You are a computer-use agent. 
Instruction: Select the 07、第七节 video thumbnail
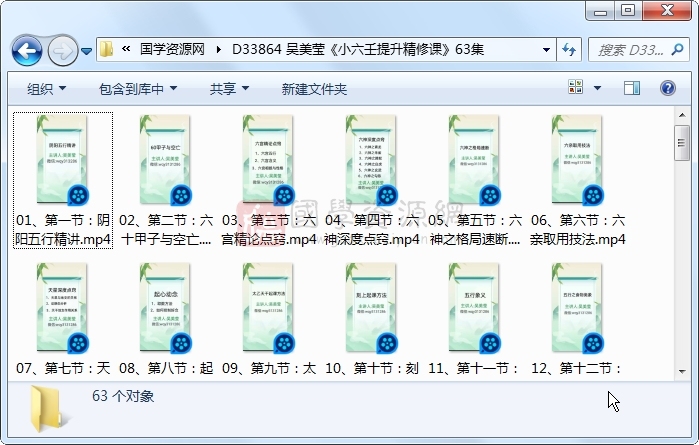click(62, 308)
